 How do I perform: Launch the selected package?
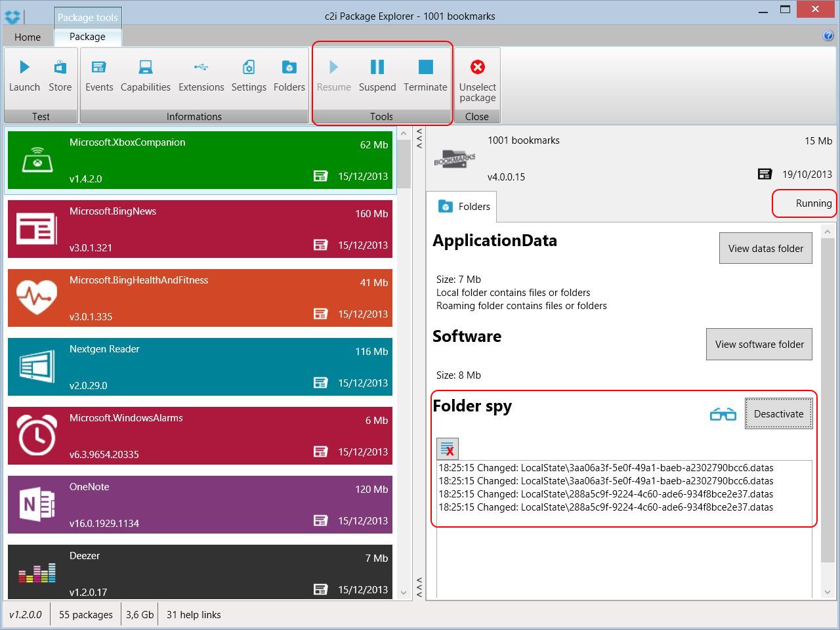[x=24, y=75]
